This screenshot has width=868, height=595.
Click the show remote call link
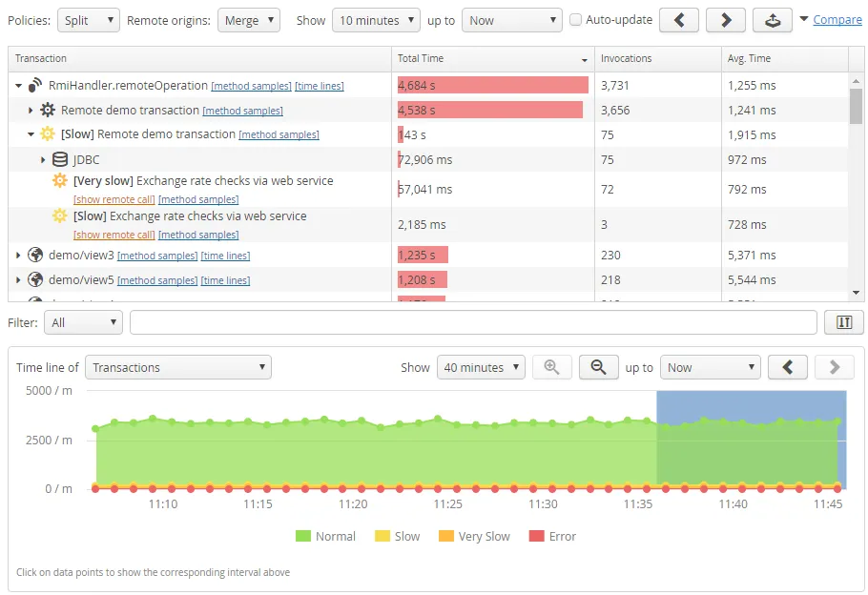click(x=114, y=199)
